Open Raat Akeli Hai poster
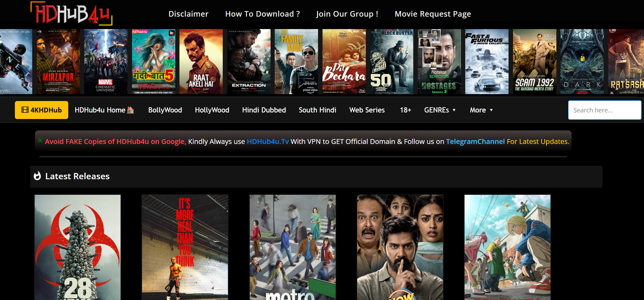Screen dimensions: 644x300 pyautogui.click(x=201, y=62)
